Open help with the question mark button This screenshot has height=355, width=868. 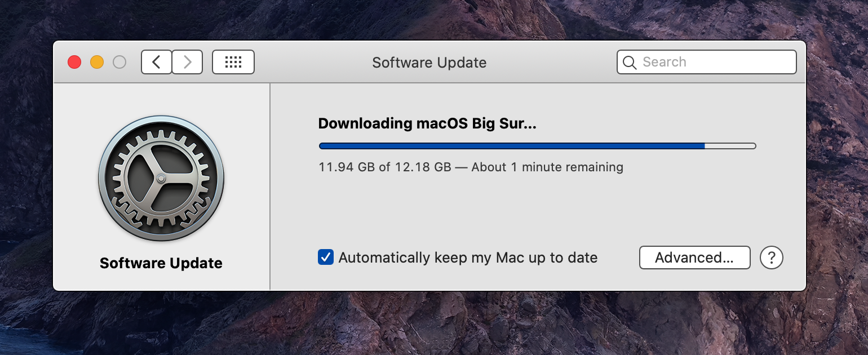772,258
